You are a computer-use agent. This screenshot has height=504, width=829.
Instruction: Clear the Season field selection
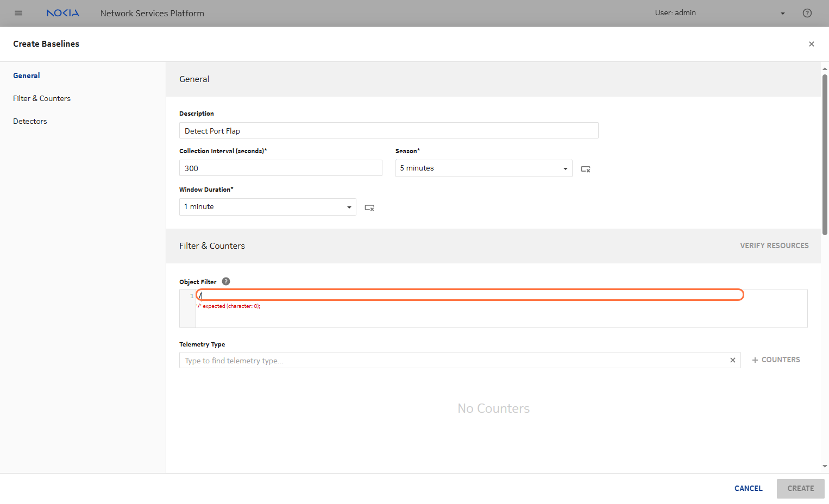pyautogui.click(x=585, y=169)
